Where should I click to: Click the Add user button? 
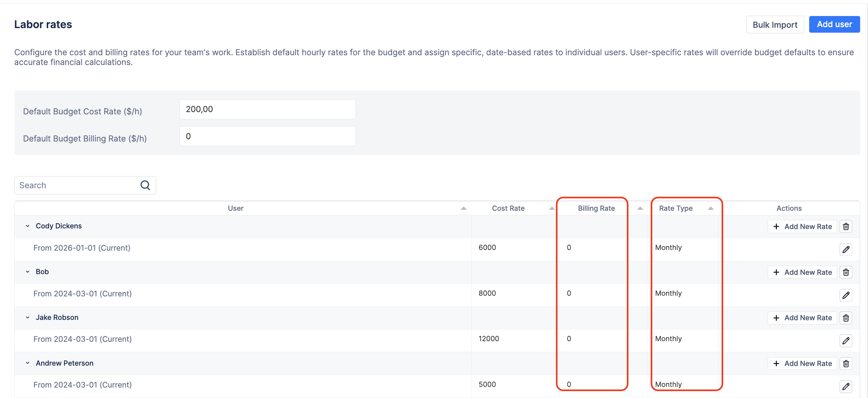(834, 24)
